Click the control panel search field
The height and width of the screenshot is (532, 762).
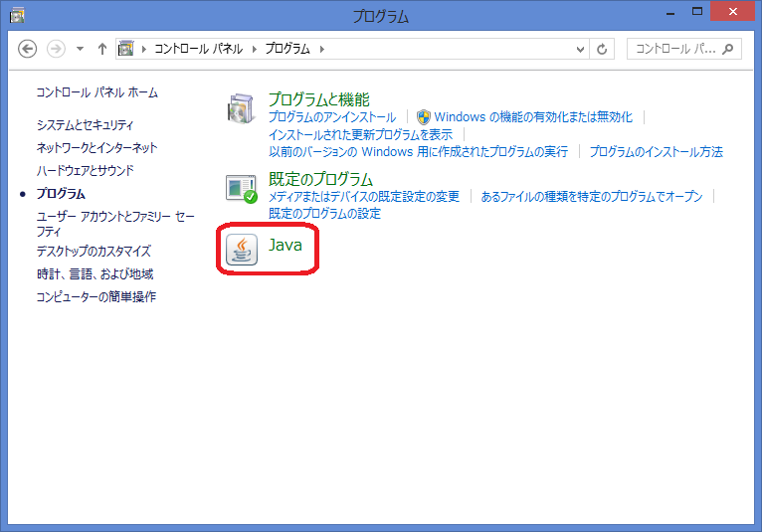click(683, 49)
